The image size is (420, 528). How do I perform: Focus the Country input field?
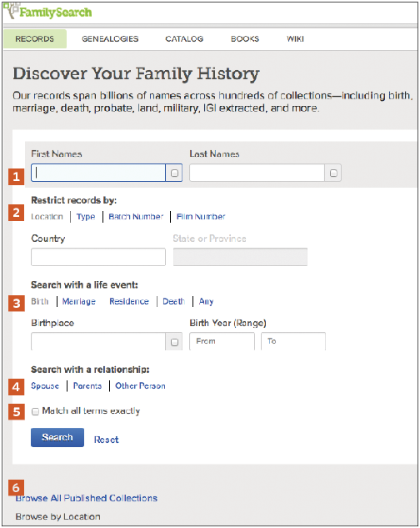pos(98,257)
